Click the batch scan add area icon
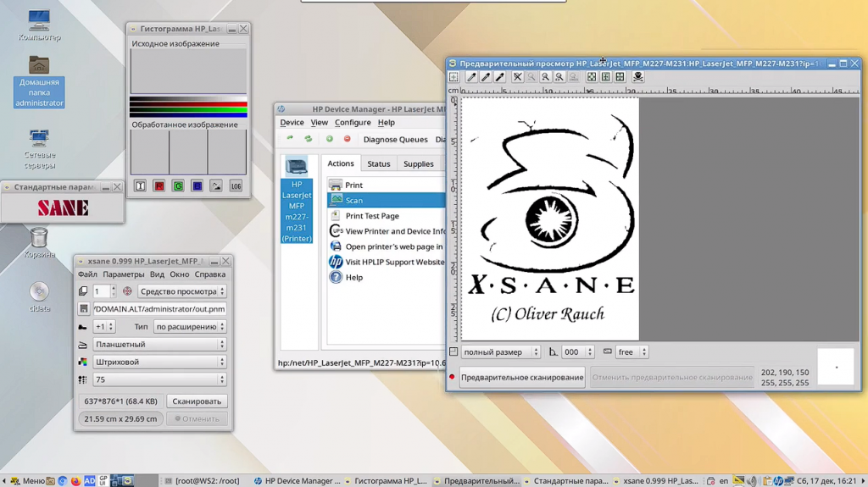 pyautogui.click(x=454, y=77)
